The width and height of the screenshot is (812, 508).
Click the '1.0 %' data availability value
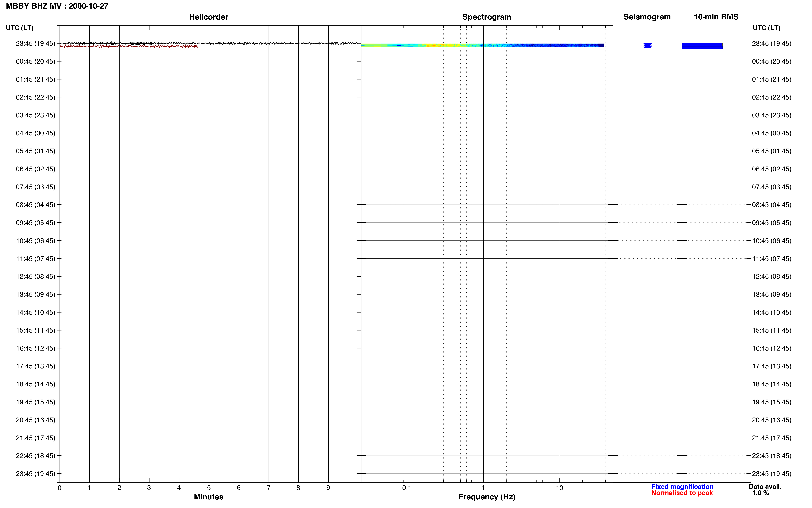point(761,493)
